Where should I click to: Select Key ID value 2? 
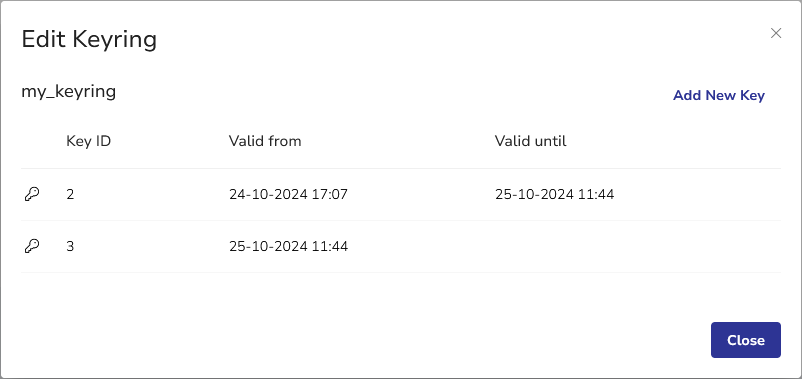click(70, 195)
